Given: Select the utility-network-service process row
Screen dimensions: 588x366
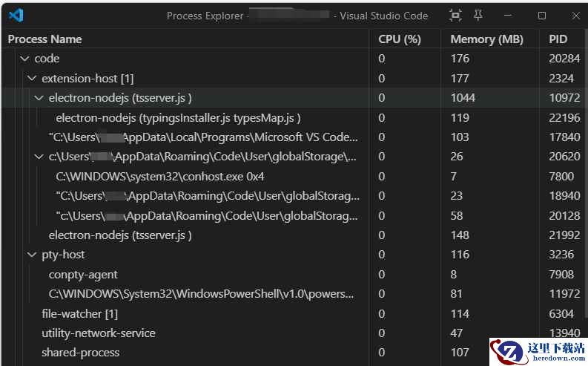Looking at the screenshot, I should coord(98,333).
